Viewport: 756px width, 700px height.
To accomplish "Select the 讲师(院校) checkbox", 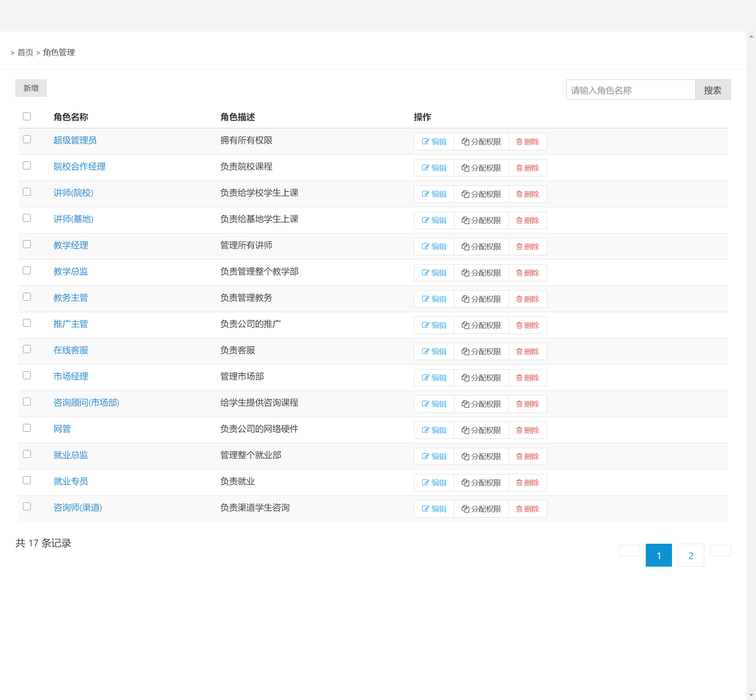I will coord(27,191).
